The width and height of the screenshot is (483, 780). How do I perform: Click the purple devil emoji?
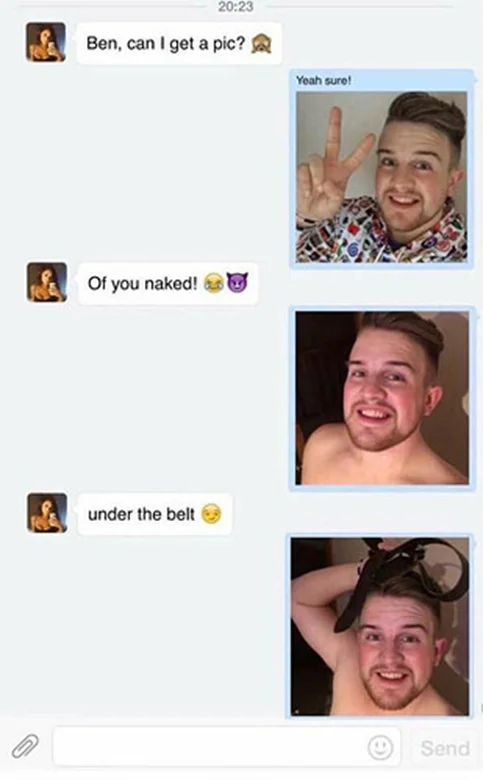click(x=237, y=283)
